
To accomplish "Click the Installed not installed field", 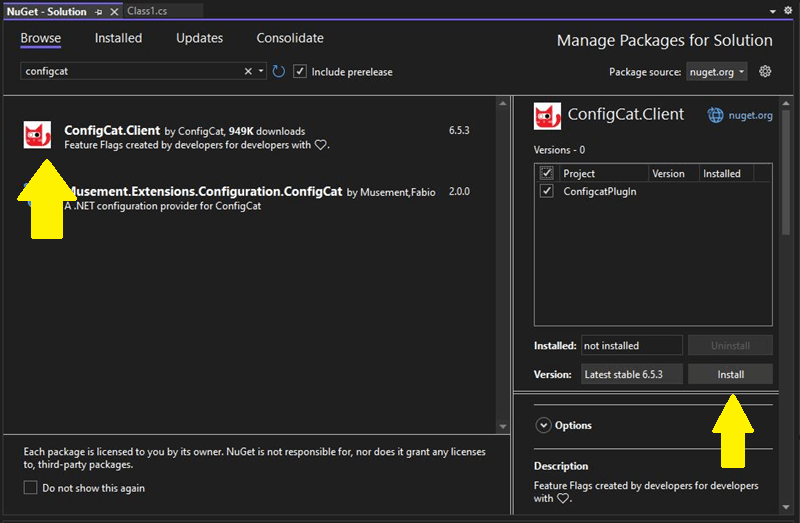I will [x=632, y=345].
